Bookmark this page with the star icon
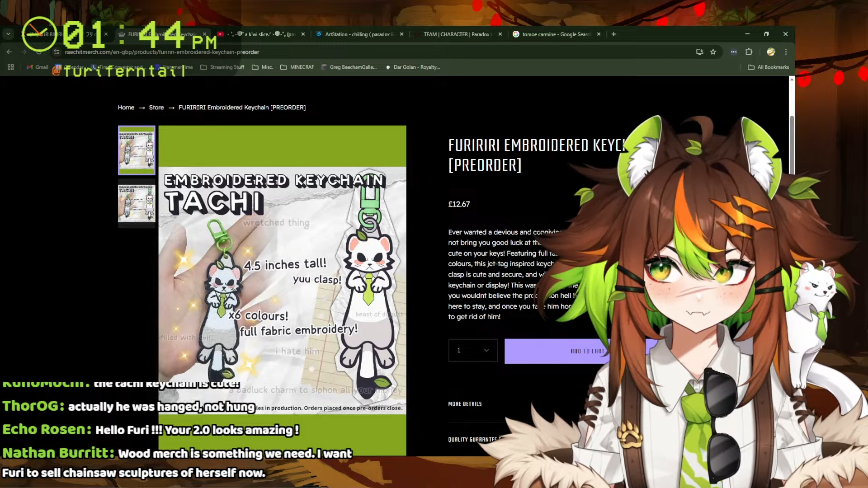 click(x=713, y=52)
